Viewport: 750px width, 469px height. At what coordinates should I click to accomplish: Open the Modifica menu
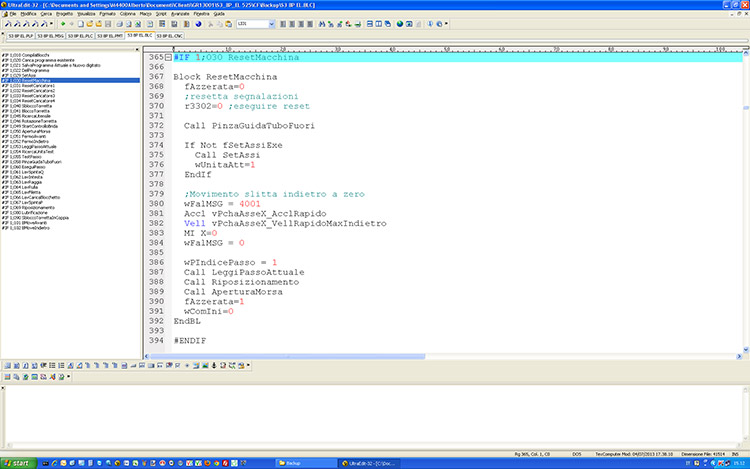point(28,14)
